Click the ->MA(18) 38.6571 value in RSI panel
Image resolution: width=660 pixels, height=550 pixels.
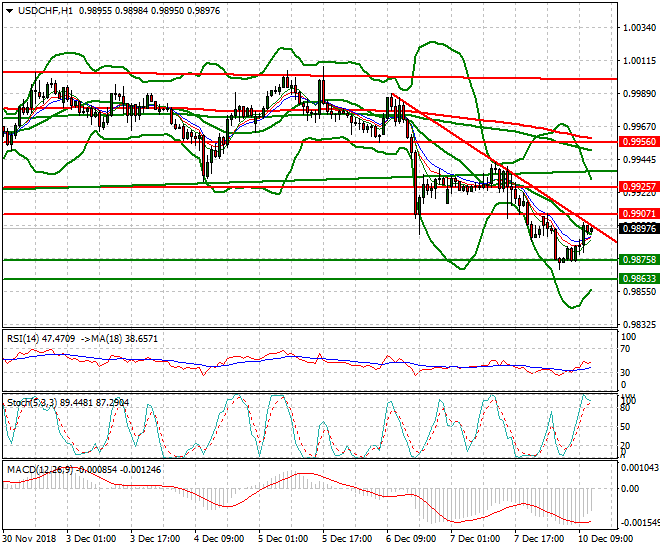point(119,339)
